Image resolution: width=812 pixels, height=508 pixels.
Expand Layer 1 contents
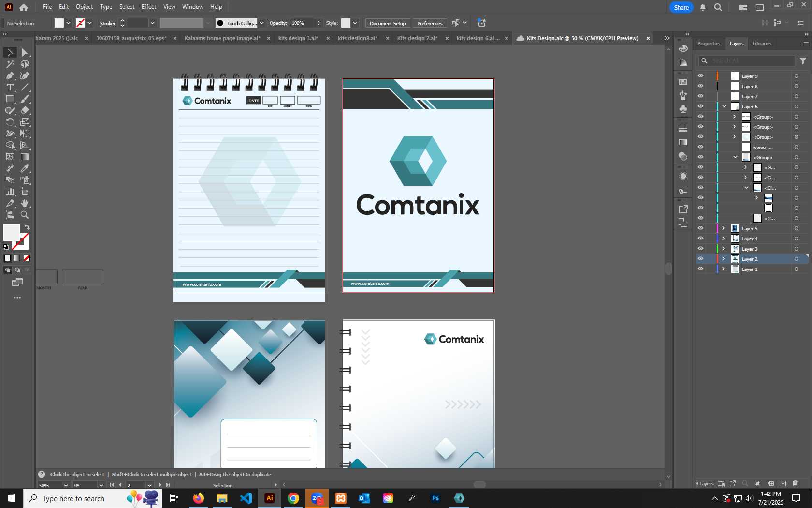point(724,269)
